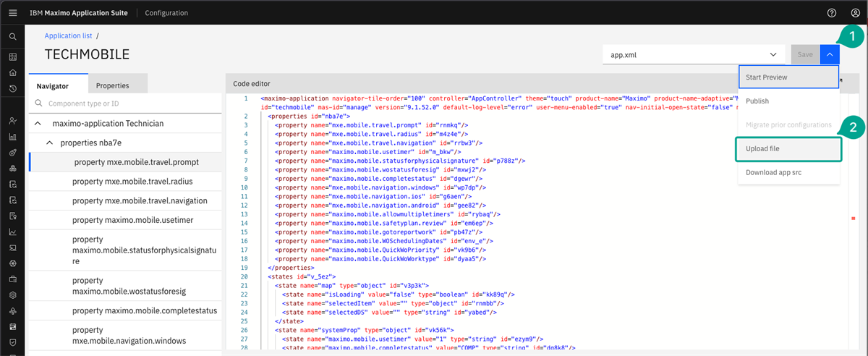Switch to the Navigator tab

[x=59, y=85]
